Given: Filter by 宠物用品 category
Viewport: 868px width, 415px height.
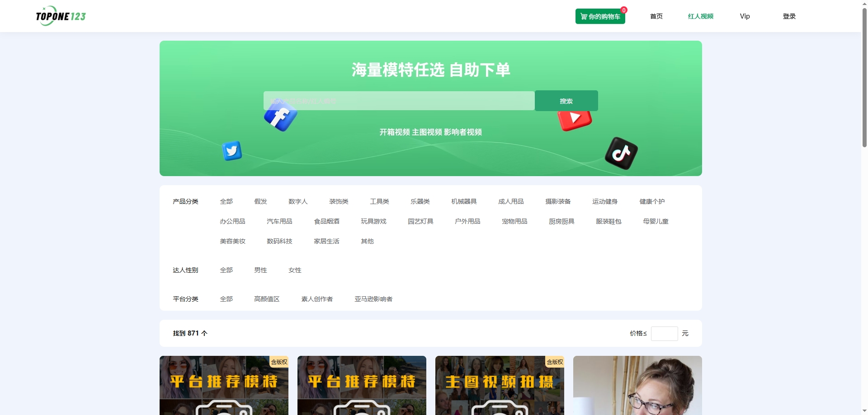Looking at the screenshot, I should [514, 221].
